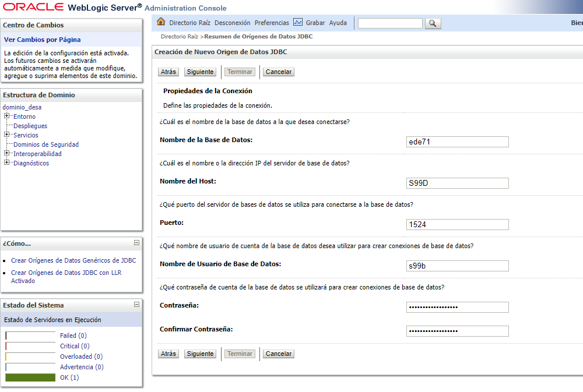The height and width of the screenshot is (392, 583).
Task: Click the home icon beside Directorio Raíz
Action: [161, 22]
